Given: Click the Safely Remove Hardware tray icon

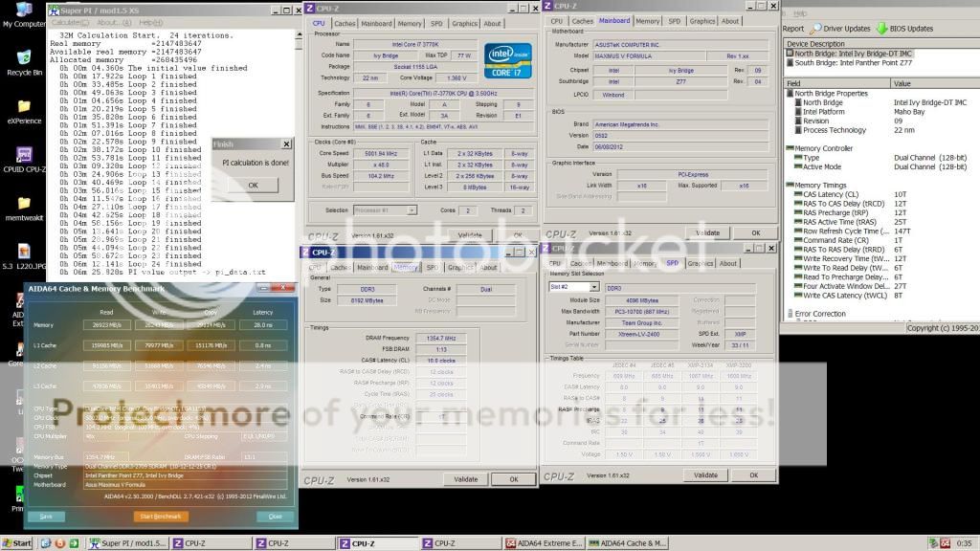Looking at the screenshot, I should click(x=933, y=543).
